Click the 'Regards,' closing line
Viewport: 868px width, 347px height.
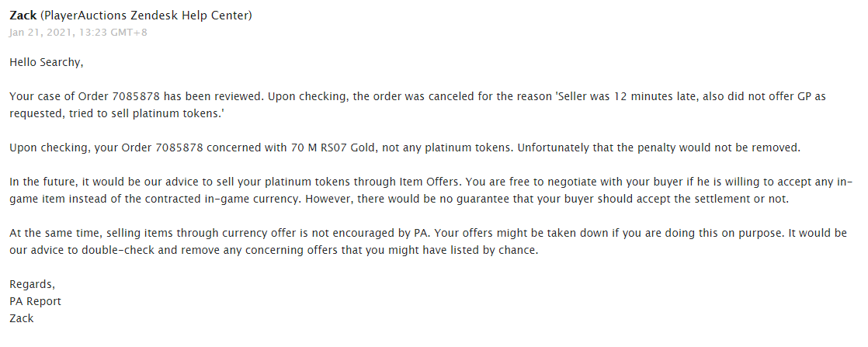click(x=33, y=284)
